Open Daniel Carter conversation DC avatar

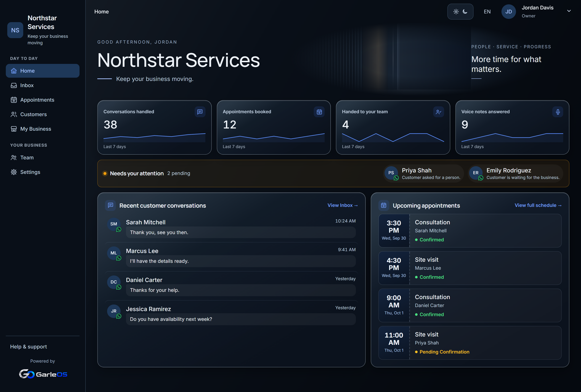[x=114, y=282]
